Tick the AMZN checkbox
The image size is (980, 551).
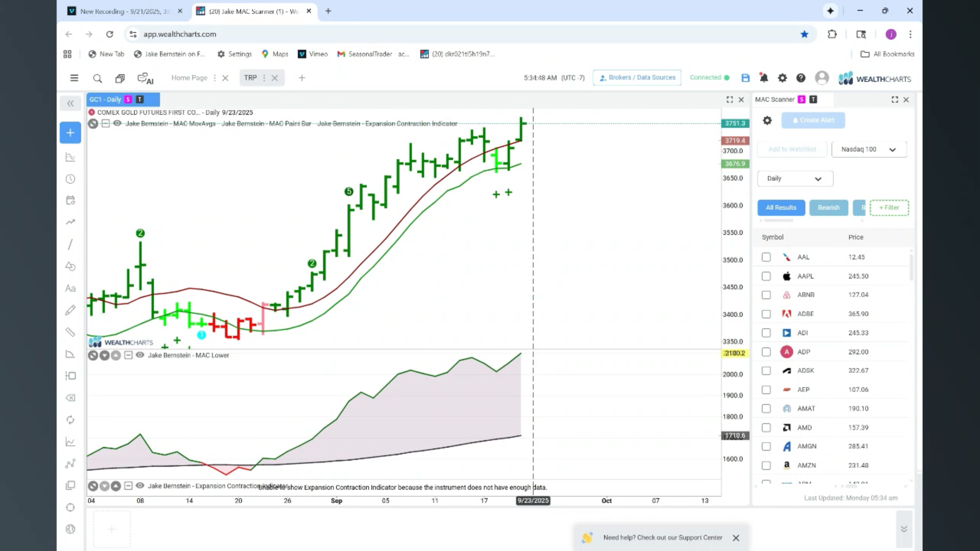pyautogui.click(x=766, y=465)
